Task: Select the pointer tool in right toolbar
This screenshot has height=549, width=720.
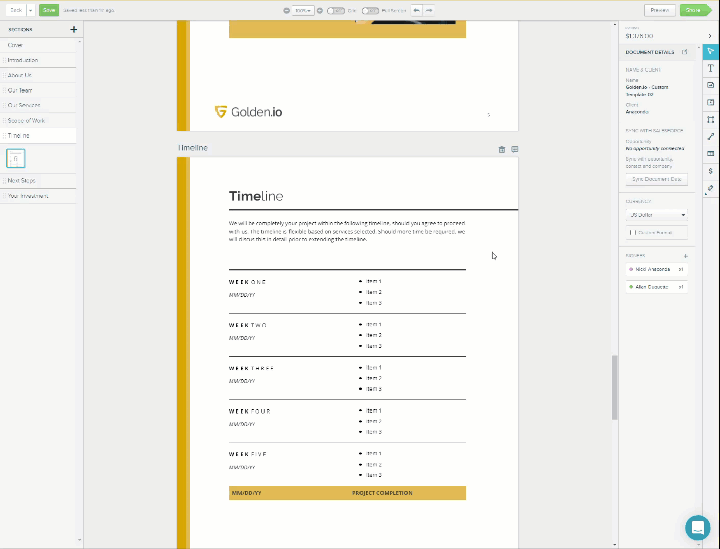Action: tap(711, 51)
